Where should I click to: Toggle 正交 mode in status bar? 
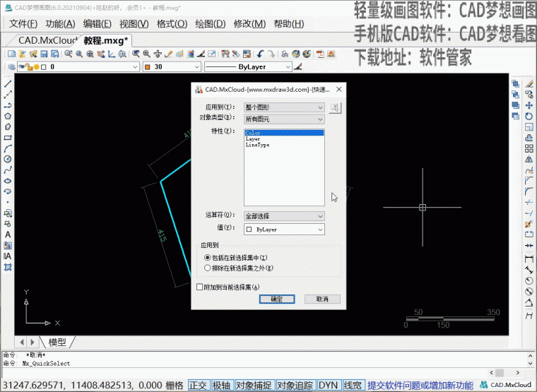[198, 385]
